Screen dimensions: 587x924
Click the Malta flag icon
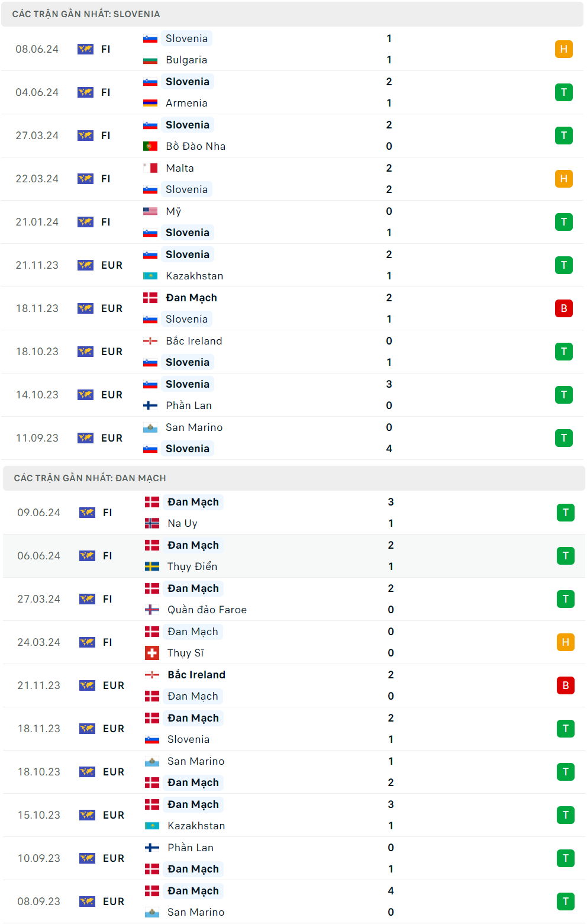point(150,168)
